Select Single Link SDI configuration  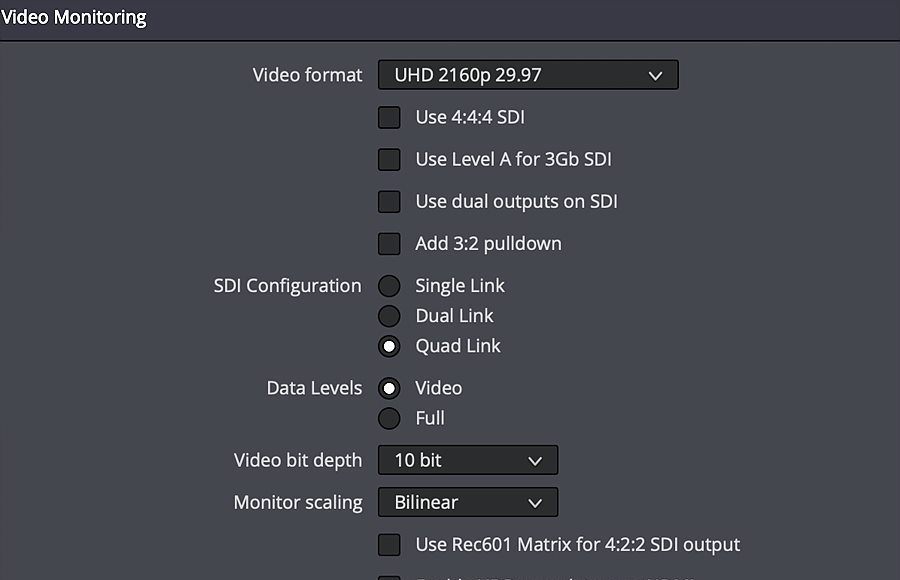(x=389, y=285)
